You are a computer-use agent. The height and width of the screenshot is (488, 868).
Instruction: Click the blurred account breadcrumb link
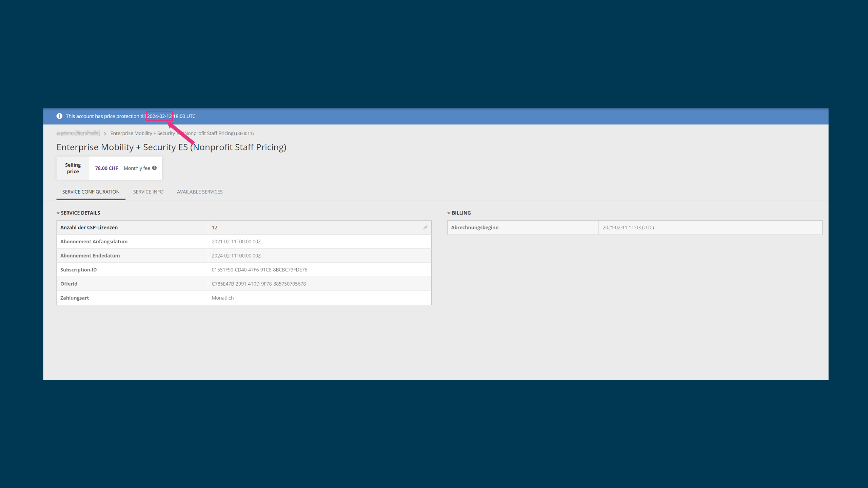(78, 133)
